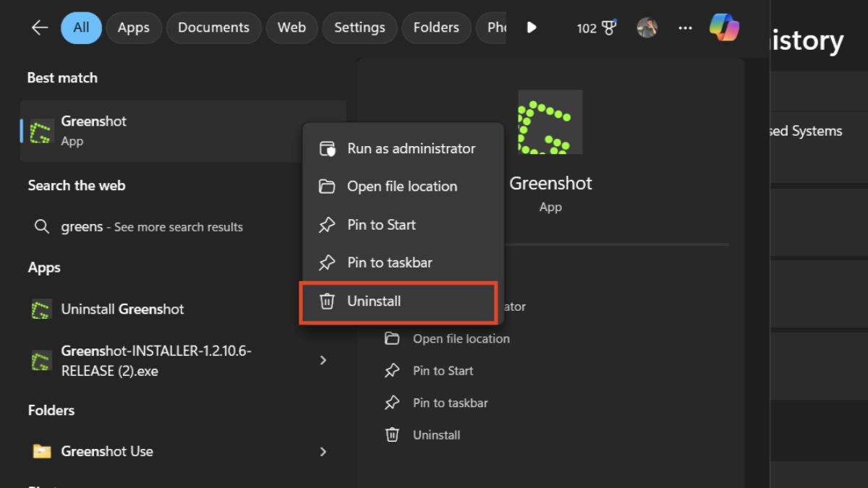Screen dimensions: 868x488
Task: Show more filters with the play arrow
Action: point(532,27)
